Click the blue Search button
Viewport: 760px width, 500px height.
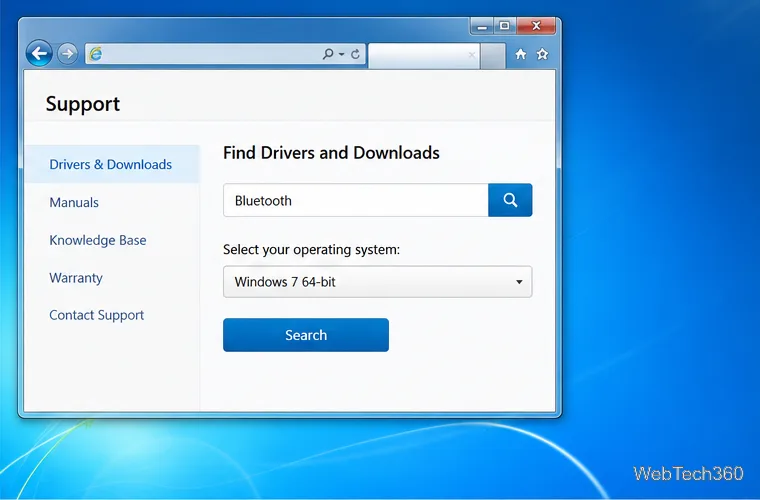click(x=306, y=335)
